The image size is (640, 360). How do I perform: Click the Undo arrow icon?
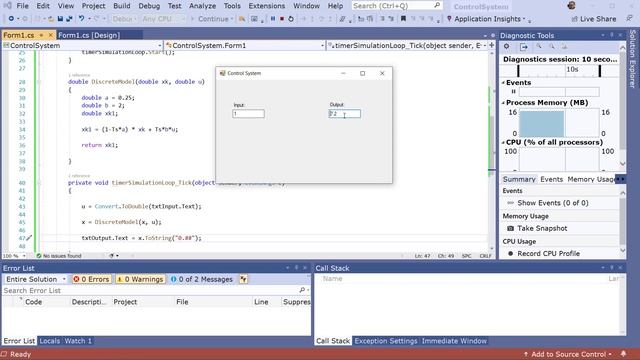81,19
